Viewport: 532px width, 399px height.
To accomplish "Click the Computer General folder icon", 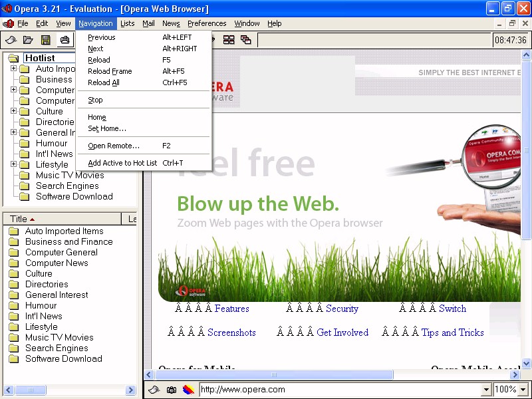I will click(13, 253).
